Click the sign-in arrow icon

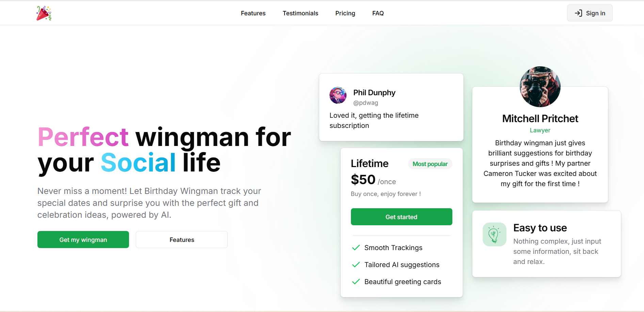[x=578, y=13]
